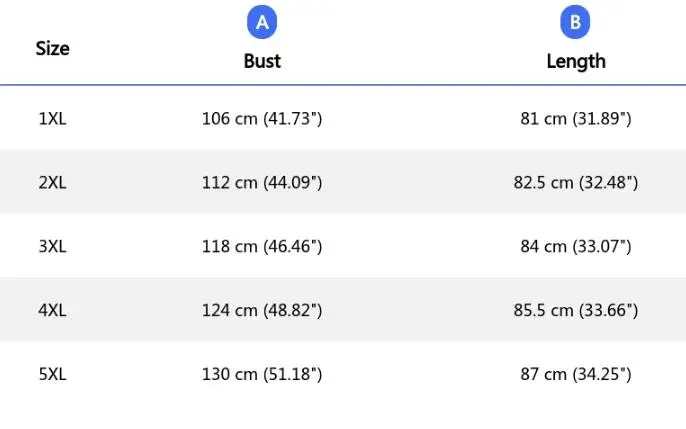
Task: Click the 130 cm bust measurement
Action: point(262,374)
